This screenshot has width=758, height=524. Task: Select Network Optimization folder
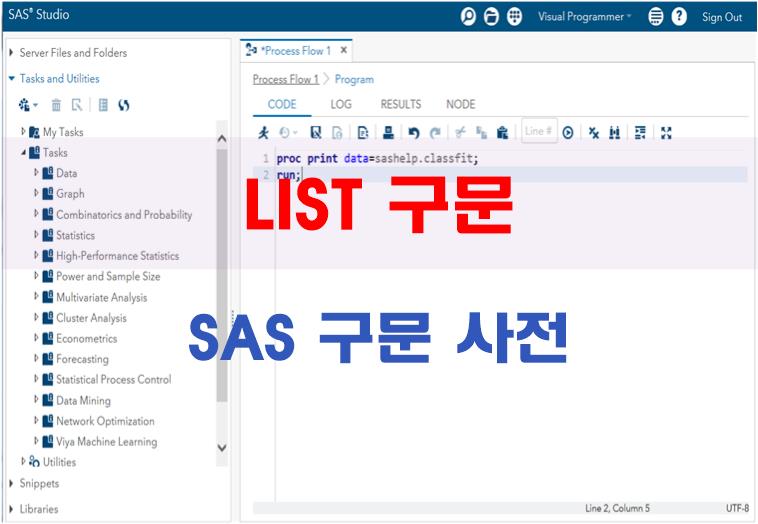pyautogui.click(x=105, y=421)
